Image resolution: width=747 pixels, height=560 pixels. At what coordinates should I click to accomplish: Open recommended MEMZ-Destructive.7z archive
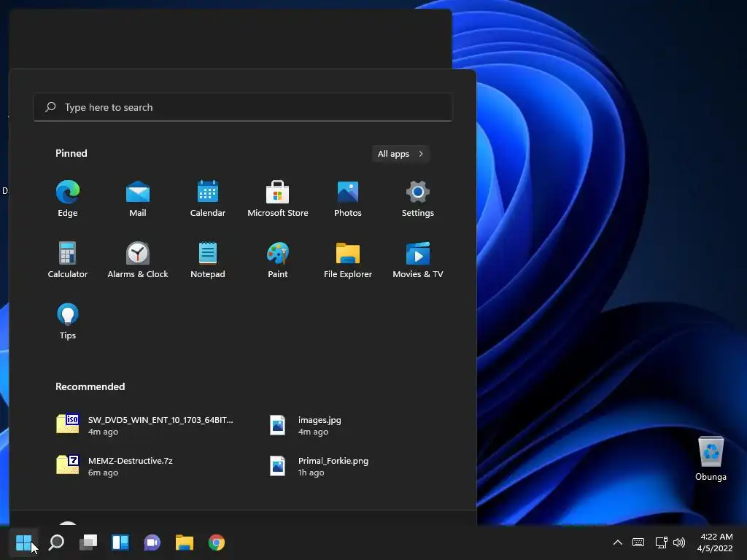click(x=115, y=466)
